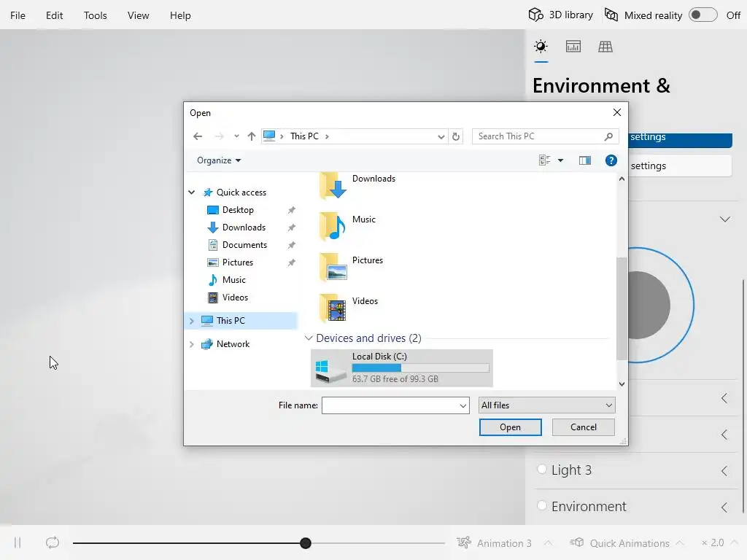This screenshot has height=560, width=747.
Task: Select Network in the navigation pane
Action: click(x=233, y=344)
